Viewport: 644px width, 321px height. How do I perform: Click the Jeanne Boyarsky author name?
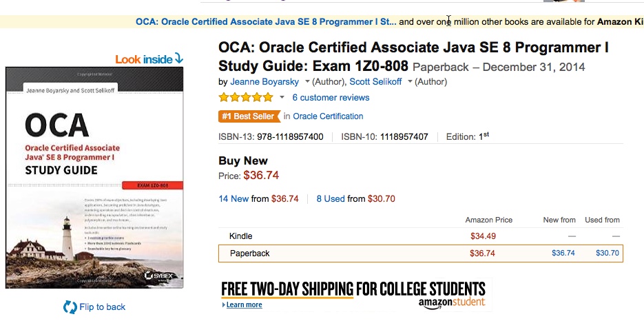point(266,82)
